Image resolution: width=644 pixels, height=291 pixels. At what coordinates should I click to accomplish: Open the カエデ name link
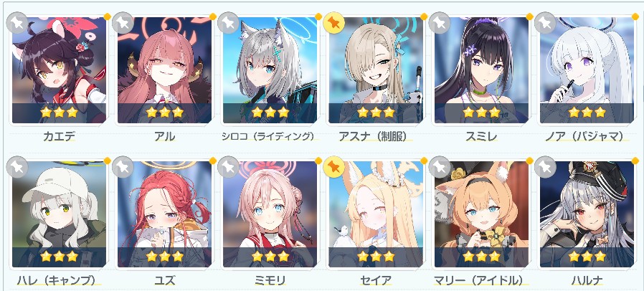click(x=59, y=136)
